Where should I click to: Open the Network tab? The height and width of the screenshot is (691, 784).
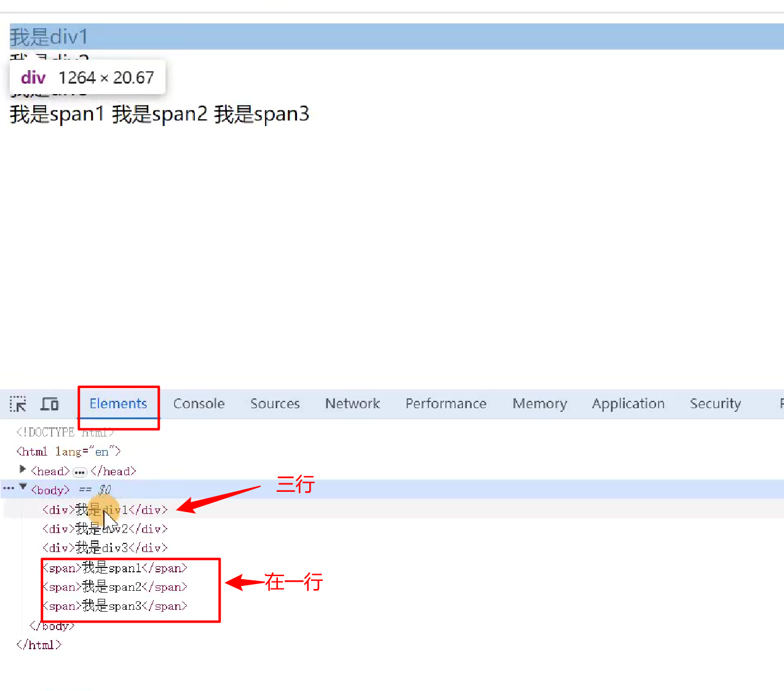tap(352, 404)
